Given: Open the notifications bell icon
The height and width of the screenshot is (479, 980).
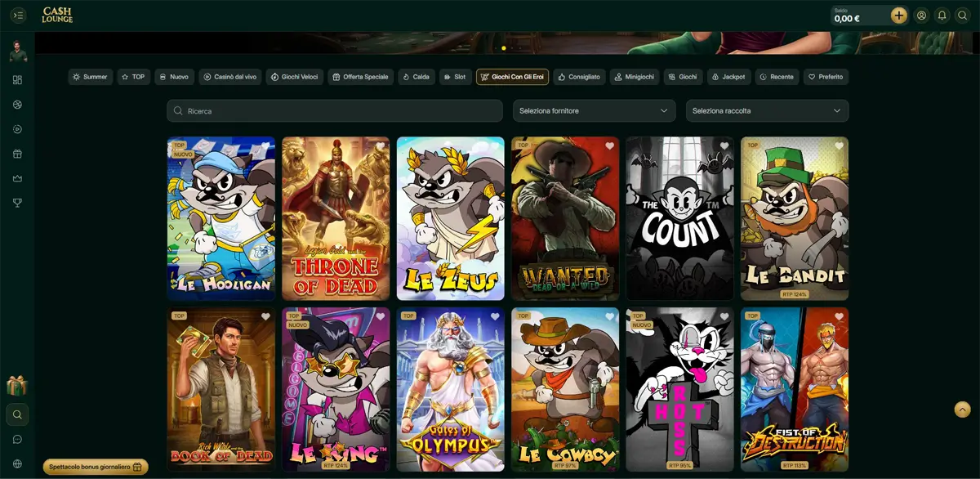Looking at the screenshot, I should point(942,16).
